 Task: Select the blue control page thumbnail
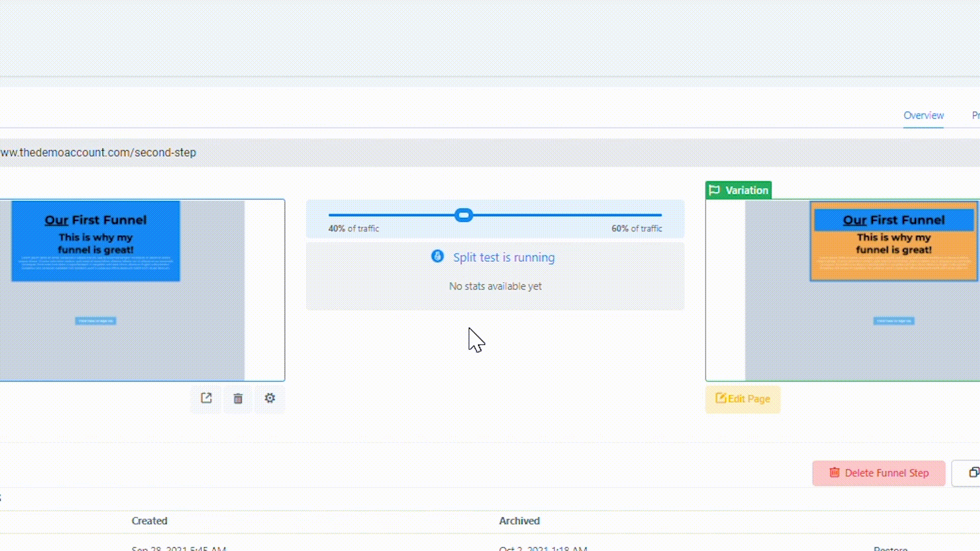95,241
